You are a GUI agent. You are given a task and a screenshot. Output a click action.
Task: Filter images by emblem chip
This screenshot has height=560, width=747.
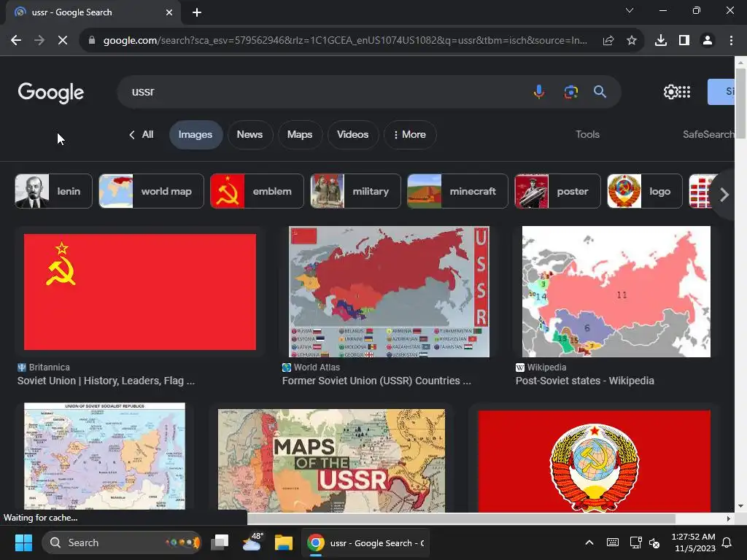[x=257, y=191]
